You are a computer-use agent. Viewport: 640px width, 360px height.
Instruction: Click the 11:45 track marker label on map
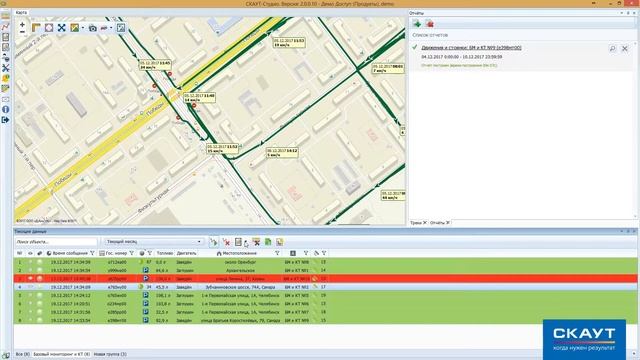[x=155, y=65]
